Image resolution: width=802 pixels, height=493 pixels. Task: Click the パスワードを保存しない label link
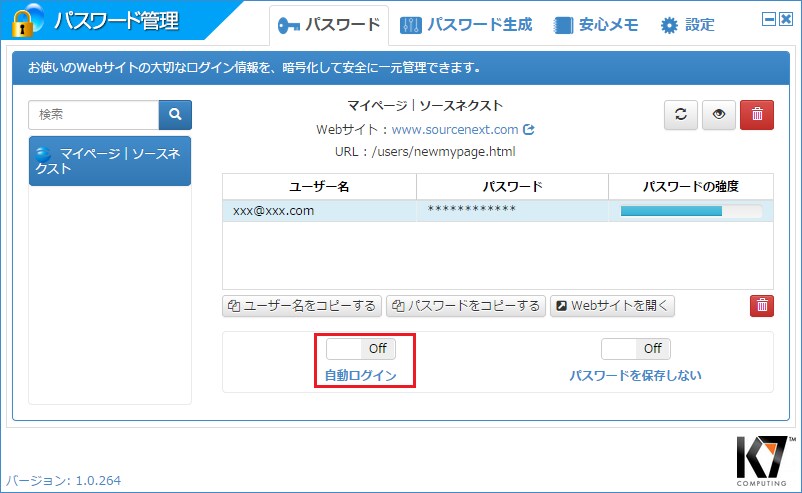(635, 375)
